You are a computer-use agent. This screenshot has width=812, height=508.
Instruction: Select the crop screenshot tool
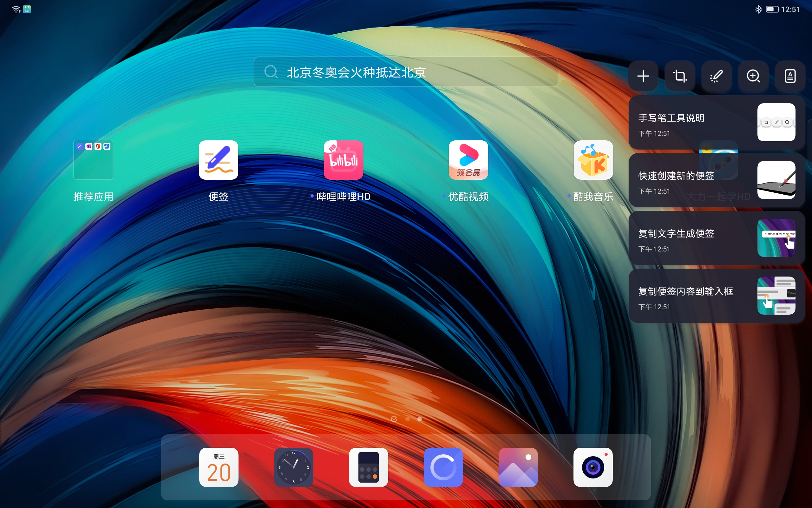[680, 76]
